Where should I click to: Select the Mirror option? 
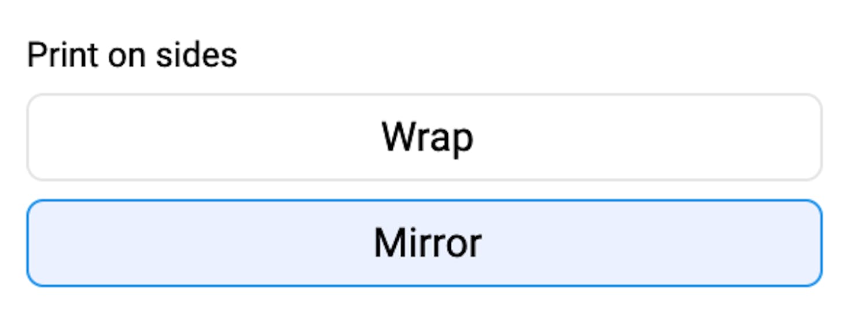[x=424, y=243]
